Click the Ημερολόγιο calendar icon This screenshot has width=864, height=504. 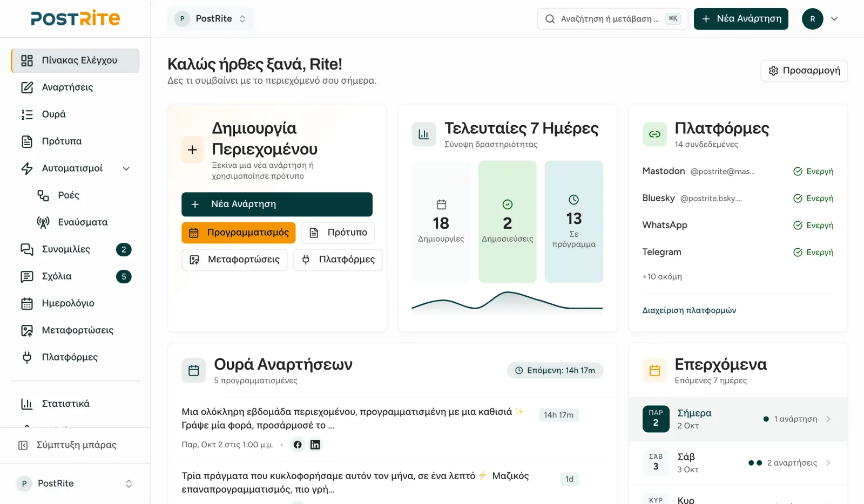pos(27,303)
